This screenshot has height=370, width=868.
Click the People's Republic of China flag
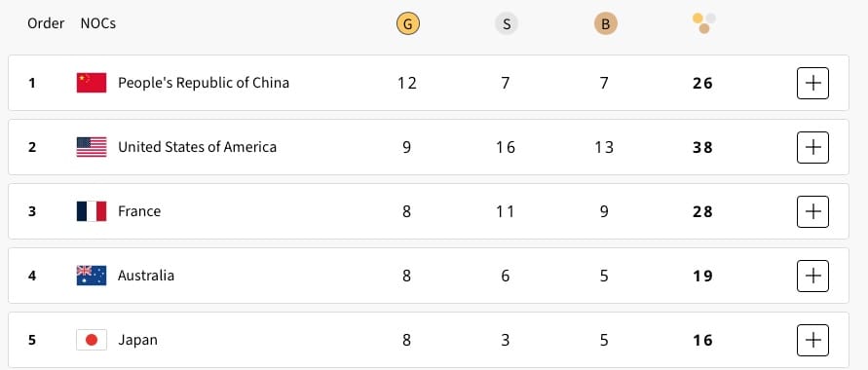[92, 83]
